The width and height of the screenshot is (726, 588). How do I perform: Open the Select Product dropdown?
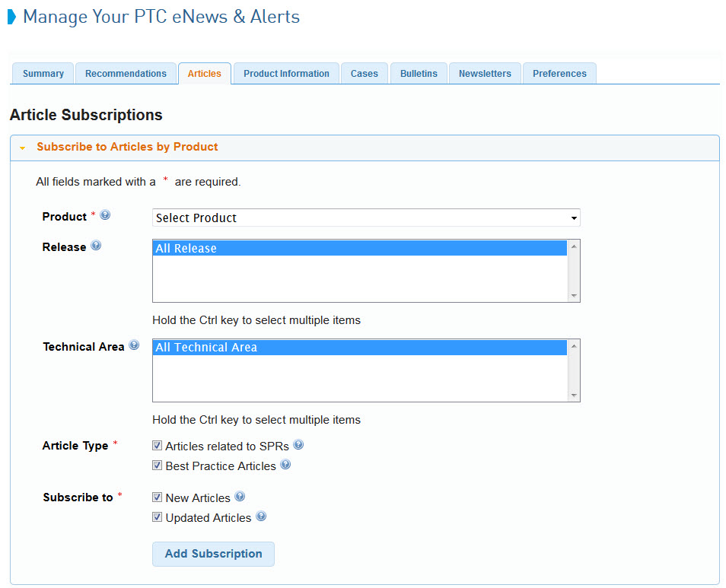click(x=366, y=218)
